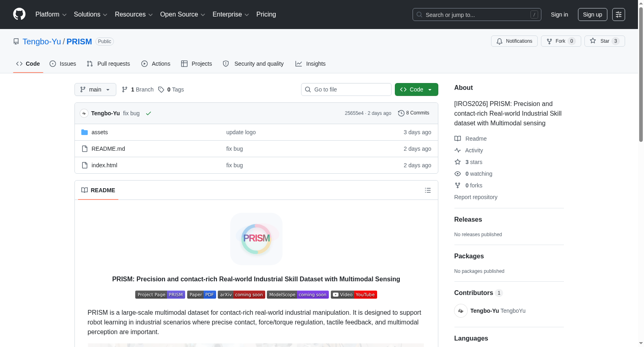Click the watching eye icon in About
The height and width of the screenshot is (347, 644).
(458, 174)
